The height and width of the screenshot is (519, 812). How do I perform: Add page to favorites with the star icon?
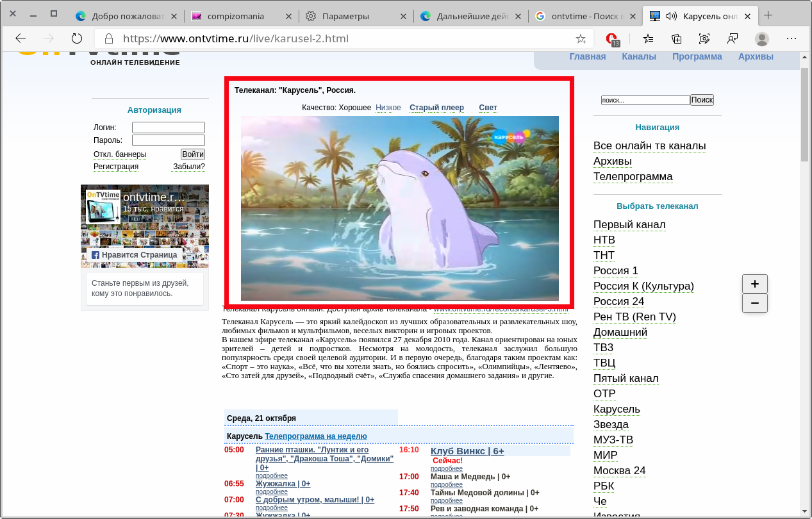[581, 38]
